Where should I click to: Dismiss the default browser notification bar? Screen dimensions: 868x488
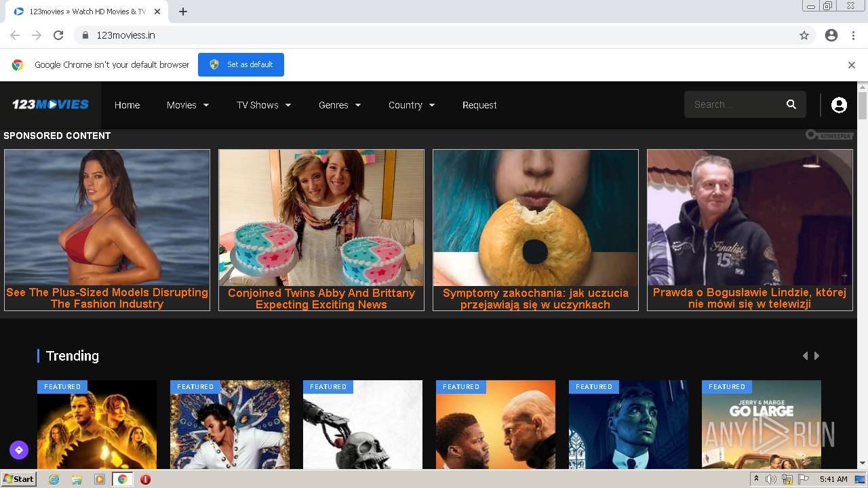(852, 65)
